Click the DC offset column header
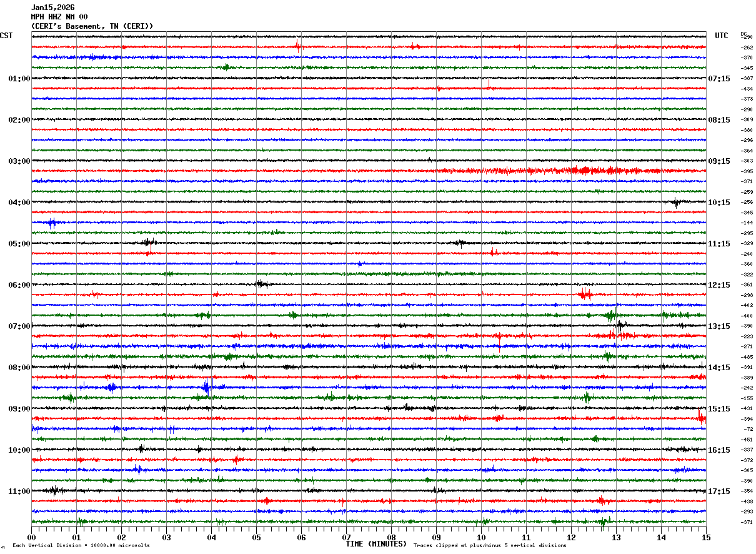The height and width of the screenshot is (554, 756). click(744, 34)
